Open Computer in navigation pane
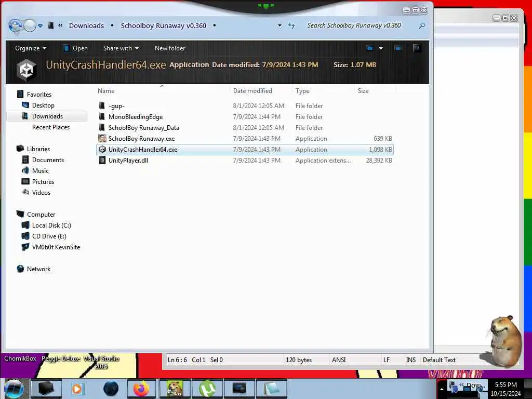 click(41, 215)
